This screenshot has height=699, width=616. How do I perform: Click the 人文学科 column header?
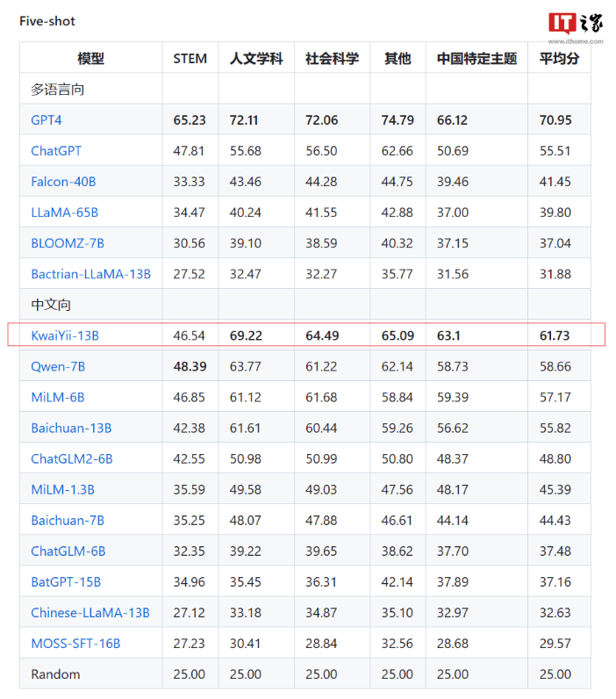coord(256,59)
